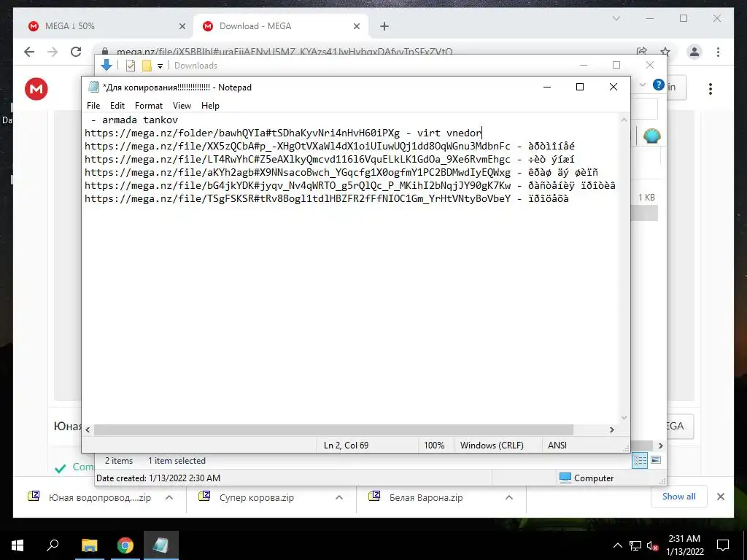Click the Notepad title bar icon

(93, 87)
